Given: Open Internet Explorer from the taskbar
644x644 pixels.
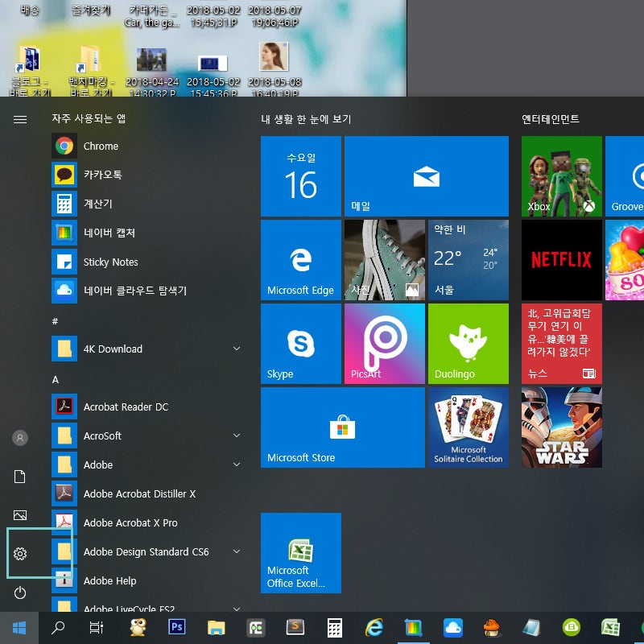Looking at the screenshot, I should [374, 628].
